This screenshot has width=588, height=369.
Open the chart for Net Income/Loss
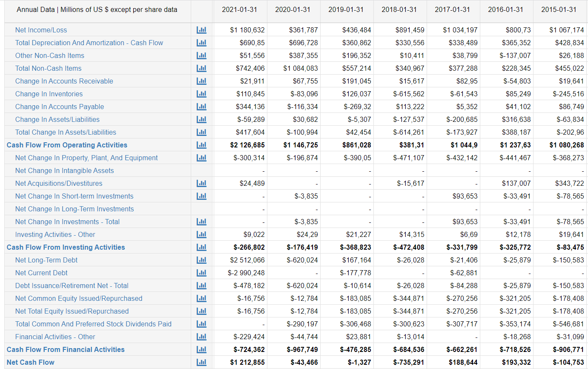(201, 30)
